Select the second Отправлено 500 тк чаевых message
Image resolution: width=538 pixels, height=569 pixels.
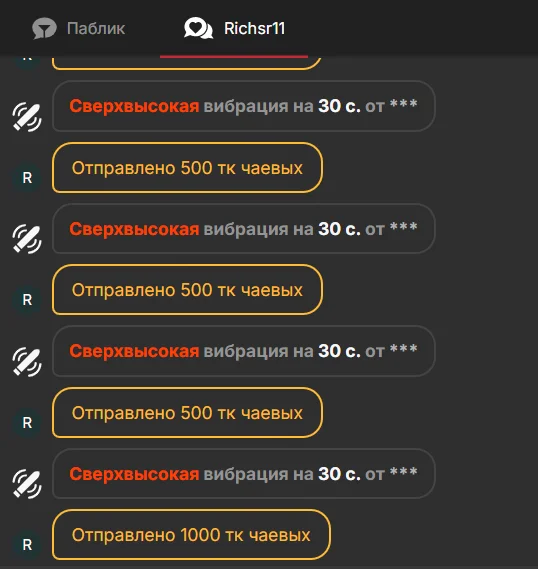click(x=187, y=290)
